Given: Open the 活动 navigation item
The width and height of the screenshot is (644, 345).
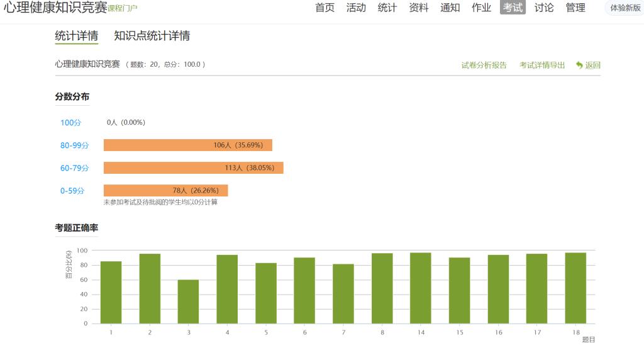Looking at the screenshot, I should (x=356, y=8).
